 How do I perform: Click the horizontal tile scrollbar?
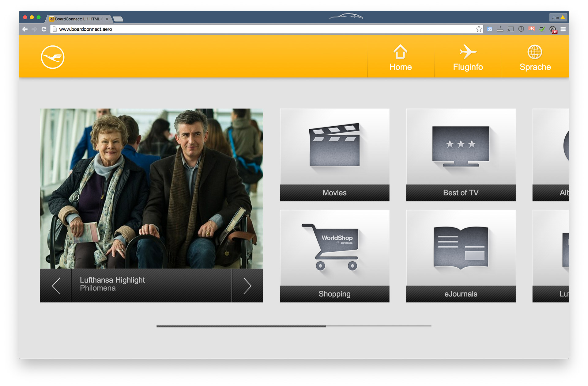pyautogui.click(x=294, y=326)
